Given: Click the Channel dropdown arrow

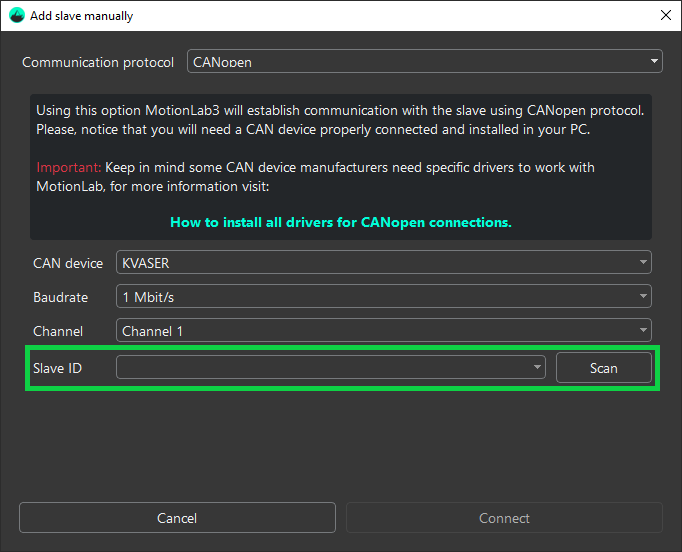Looking at the screenshot, I should [x=643, y=331].
